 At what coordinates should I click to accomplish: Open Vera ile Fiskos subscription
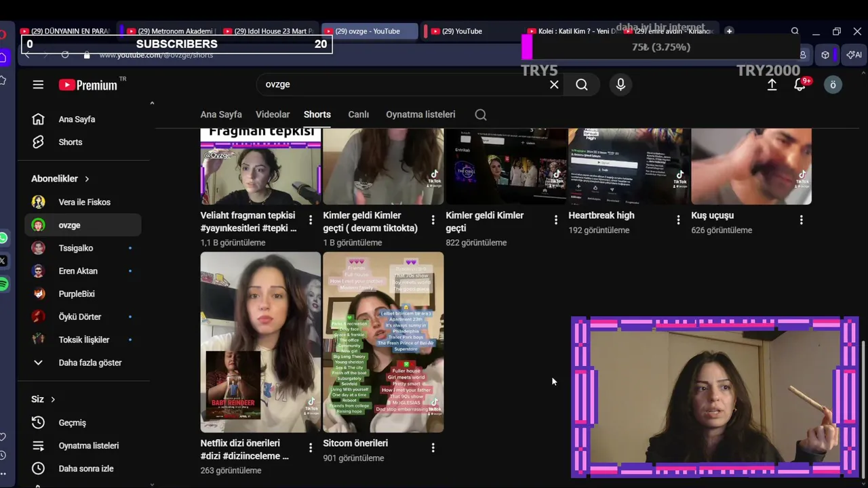(x=83, y=202)
